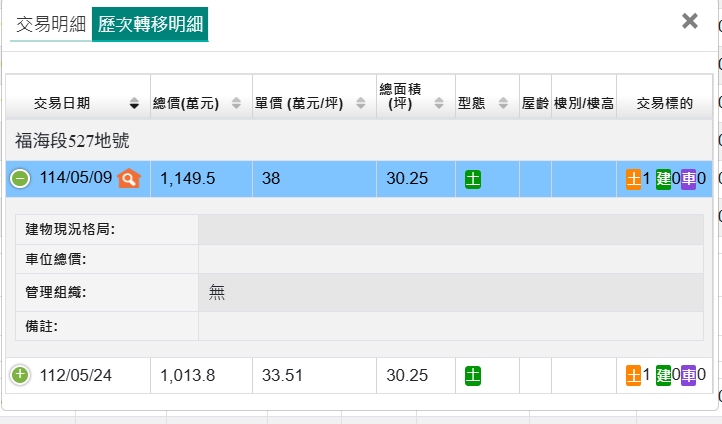Click green land type icon in 112/05/24 row
Image resolution: width=722 pixels, height=424 pixels.
(473, 375)
